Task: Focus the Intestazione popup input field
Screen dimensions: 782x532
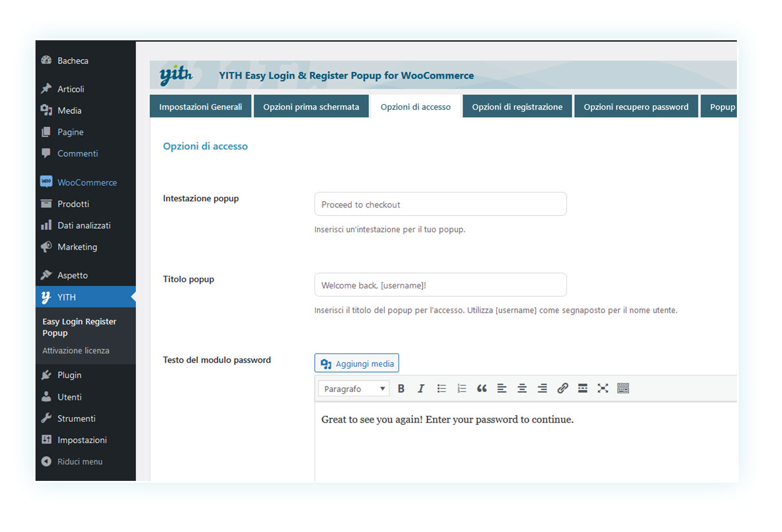Action: click(x=440, y=204)
